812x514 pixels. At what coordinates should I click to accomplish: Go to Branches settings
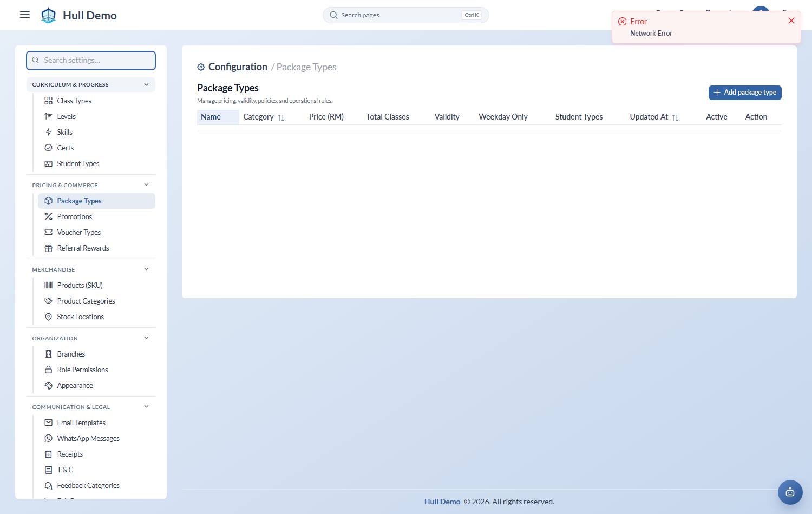(96, 354)
